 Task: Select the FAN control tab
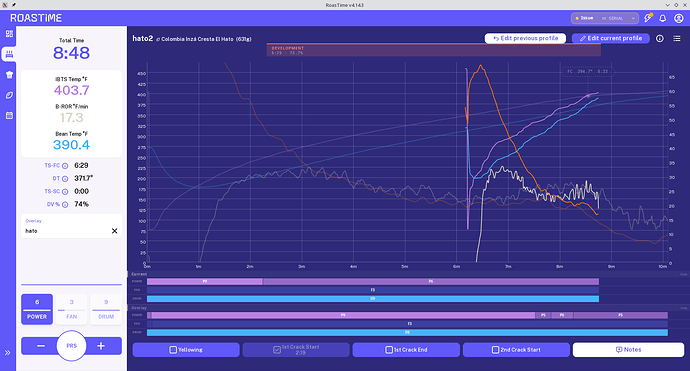click(71, 309)
